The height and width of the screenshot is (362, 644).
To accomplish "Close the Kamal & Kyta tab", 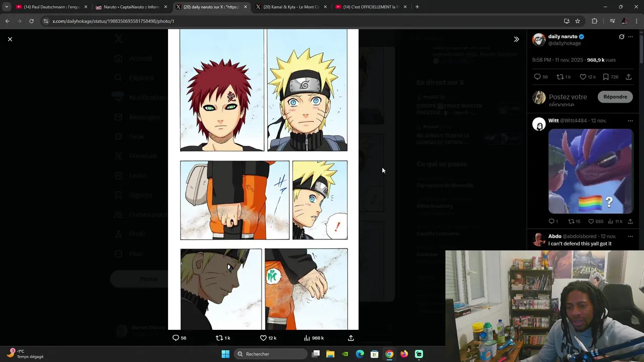I will pos(325,7).
